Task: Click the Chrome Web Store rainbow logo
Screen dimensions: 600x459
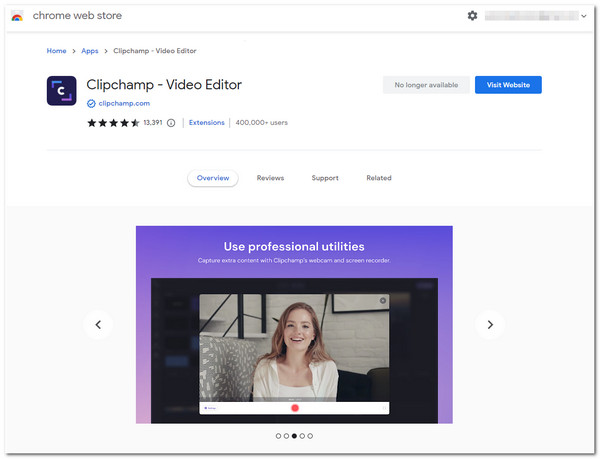Action: [17, 16]
